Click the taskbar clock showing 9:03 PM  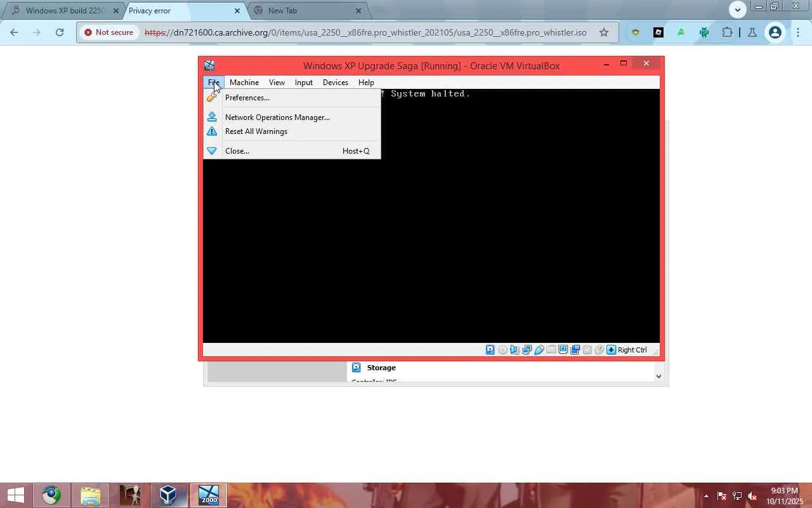click(784, 496)
